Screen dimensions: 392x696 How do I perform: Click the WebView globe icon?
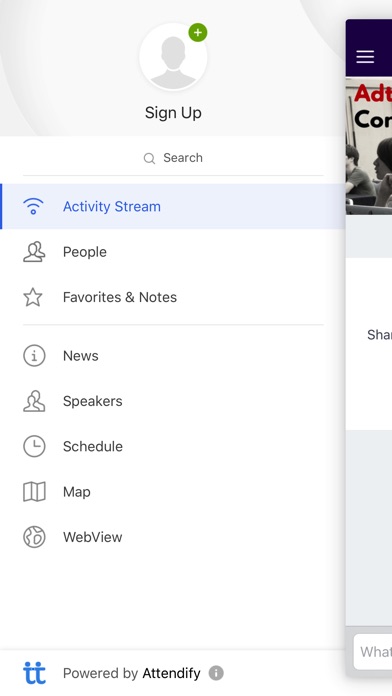click(34, 537)
